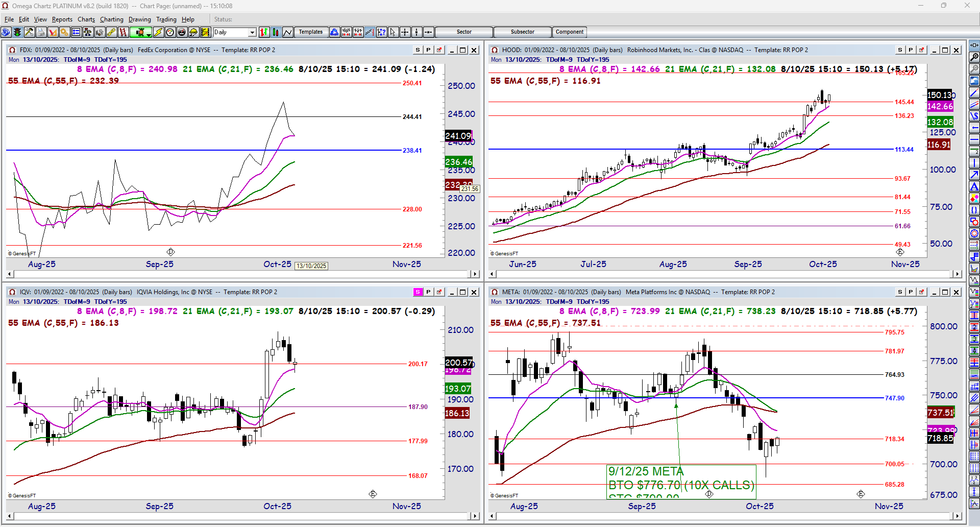Select the vertical line drawing tool
The image size is (980, 527).
point(974,163)
